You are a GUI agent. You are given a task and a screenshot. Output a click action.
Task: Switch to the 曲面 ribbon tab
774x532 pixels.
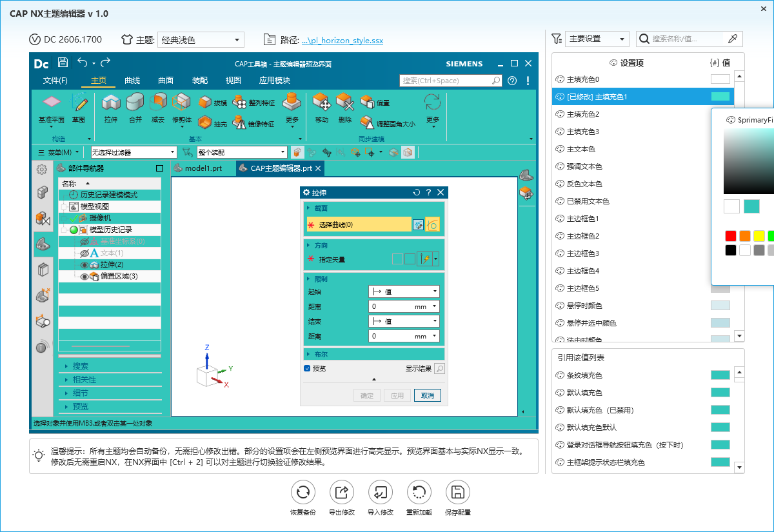coord(166,81)
